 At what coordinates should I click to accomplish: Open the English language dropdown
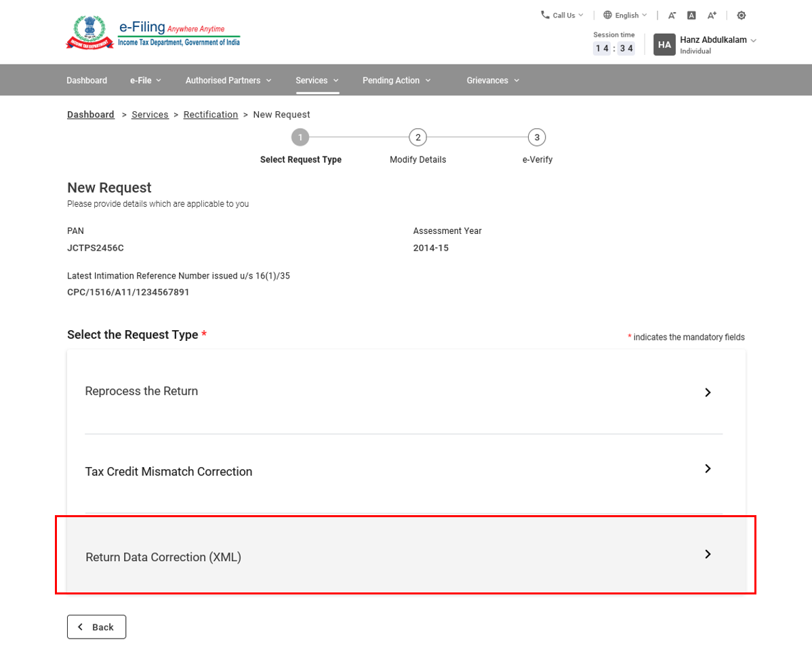[625, 15]
